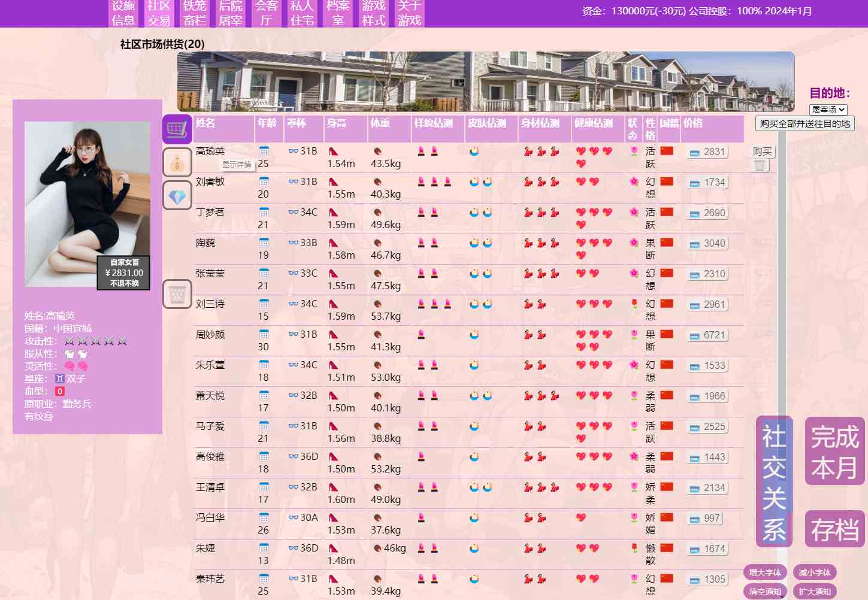This screenshot has width=868, height=600.
Task: Sort list by the 年龄 column header
Action: point(267,123)
